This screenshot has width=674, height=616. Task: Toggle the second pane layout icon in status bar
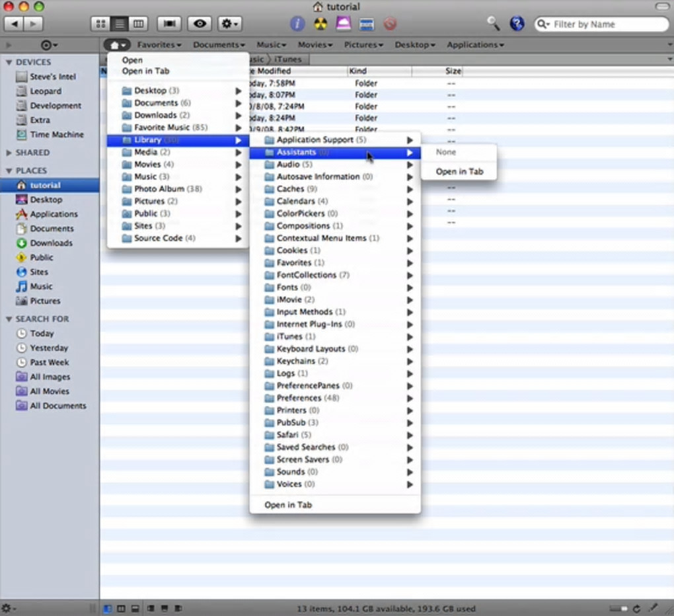click(121, 609)
